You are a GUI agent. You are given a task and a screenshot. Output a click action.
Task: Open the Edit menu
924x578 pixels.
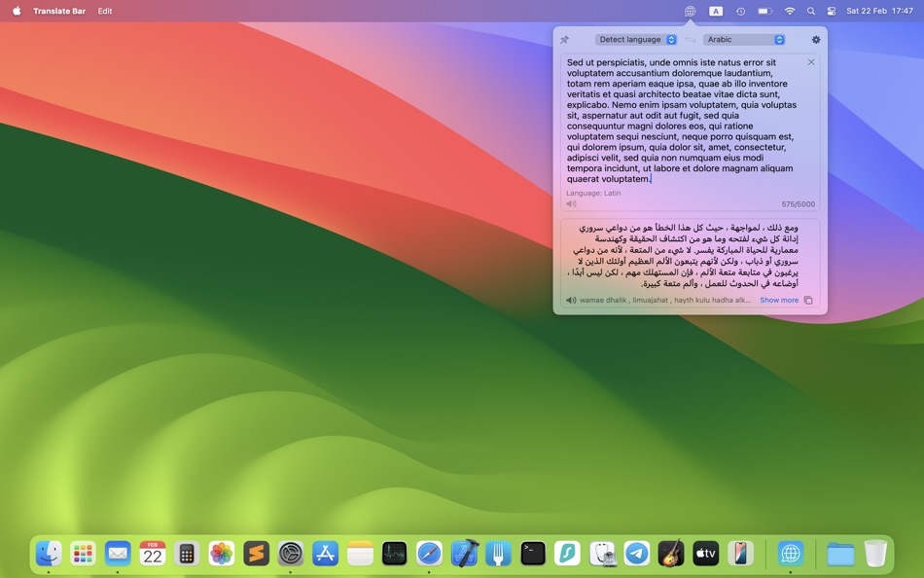pos(105,11)
